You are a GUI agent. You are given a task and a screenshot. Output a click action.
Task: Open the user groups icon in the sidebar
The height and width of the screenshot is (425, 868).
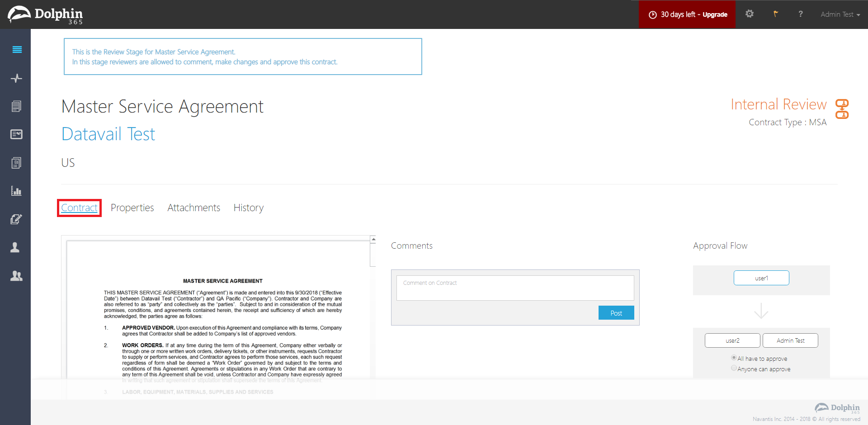click(x=16, y=276)
